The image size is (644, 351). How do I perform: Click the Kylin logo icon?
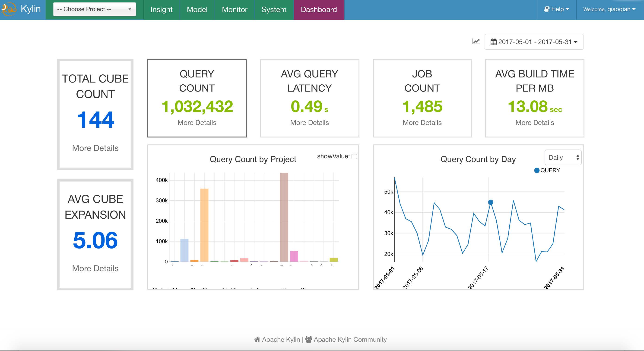pos(9,9)
